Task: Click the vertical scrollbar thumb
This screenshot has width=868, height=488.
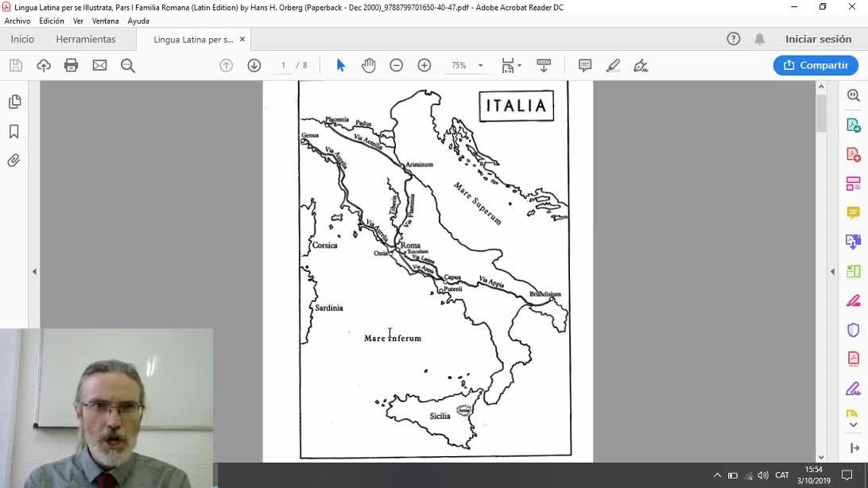Action: (x=821, y=114)
